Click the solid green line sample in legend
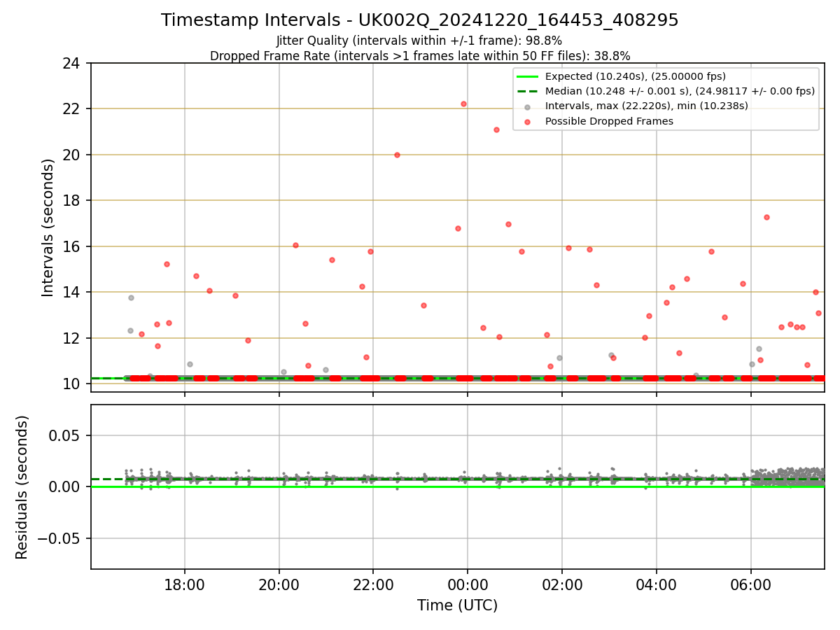Screen dimensions: 840x630 click(527, 76)
